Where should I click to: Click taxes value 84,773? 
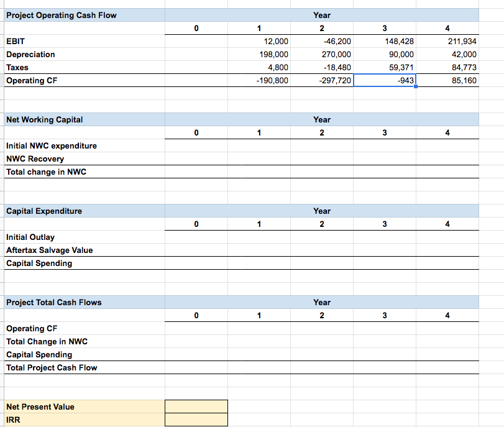[464, 68]
